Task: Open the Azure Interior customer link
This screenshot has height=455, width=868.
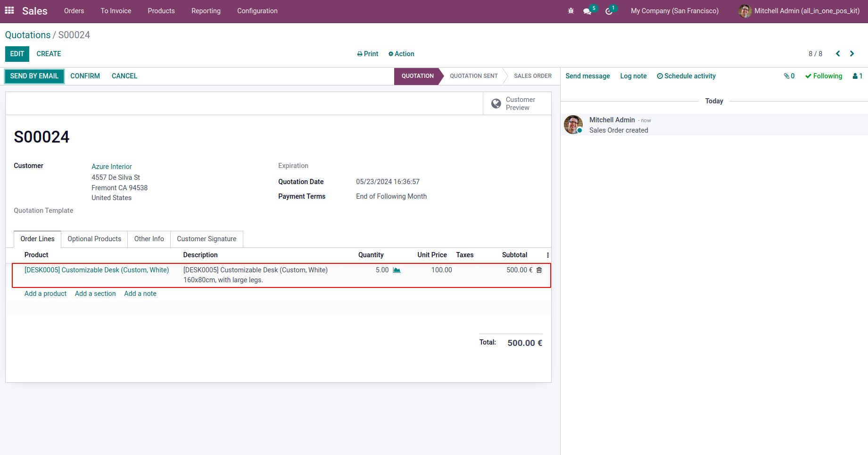Action: click(112, 167)
